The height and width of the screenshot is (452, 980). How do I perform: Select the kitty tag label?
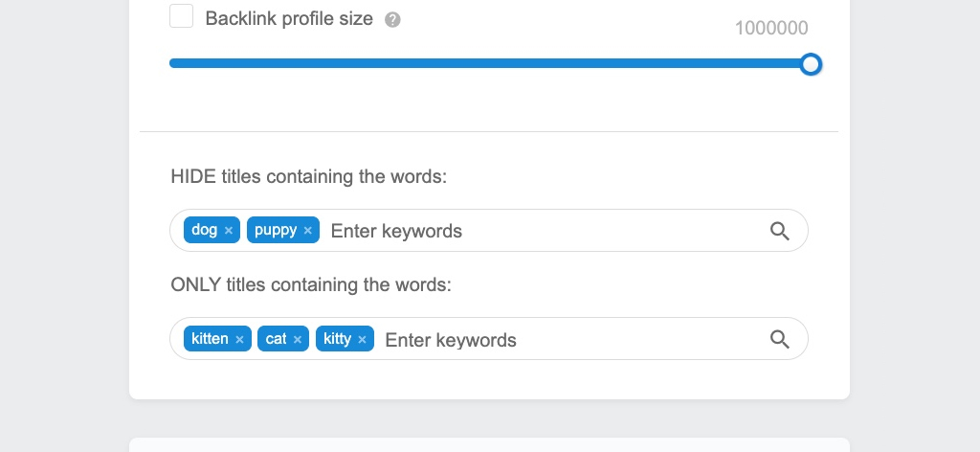pos(338,339)
